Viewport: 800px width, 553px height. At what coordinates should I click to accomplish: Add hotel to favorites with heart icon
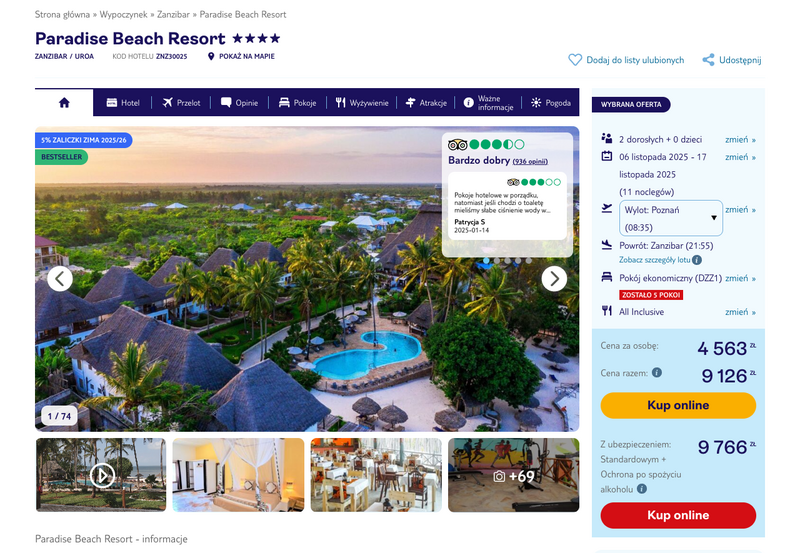[575, 60]
